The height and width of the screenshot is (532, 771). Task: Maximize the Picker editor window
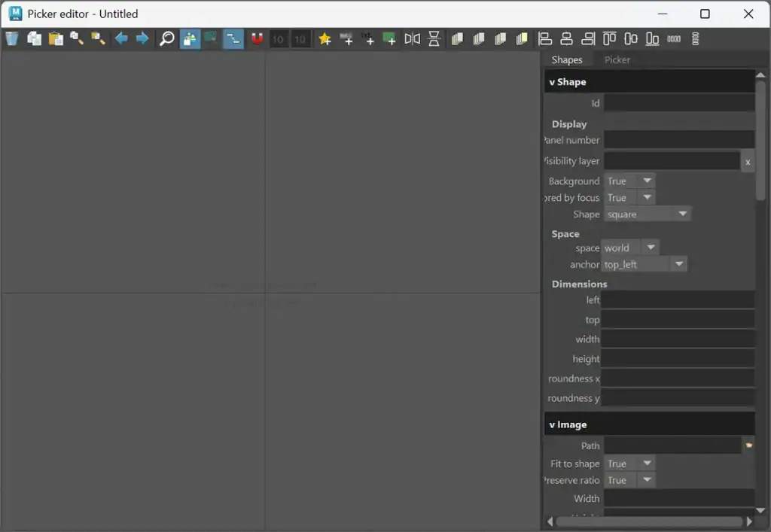(x=705, y=14)
